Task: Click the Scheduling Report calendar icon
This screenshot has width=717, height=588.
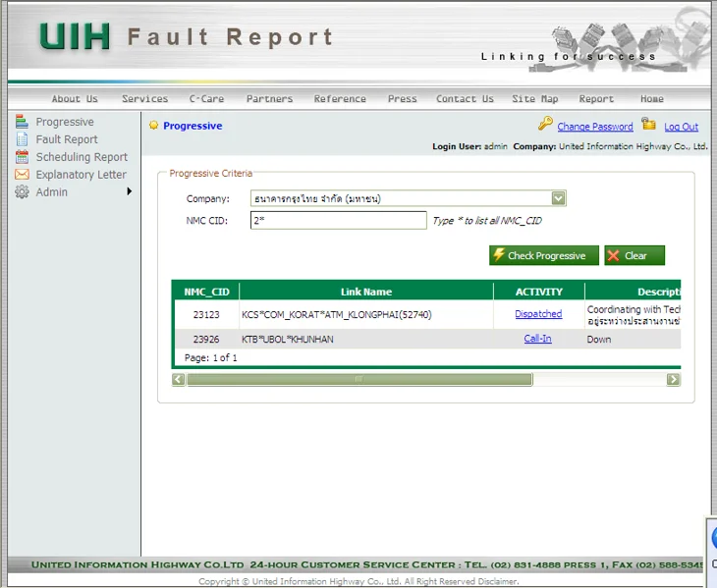Action: coord(22,157)
